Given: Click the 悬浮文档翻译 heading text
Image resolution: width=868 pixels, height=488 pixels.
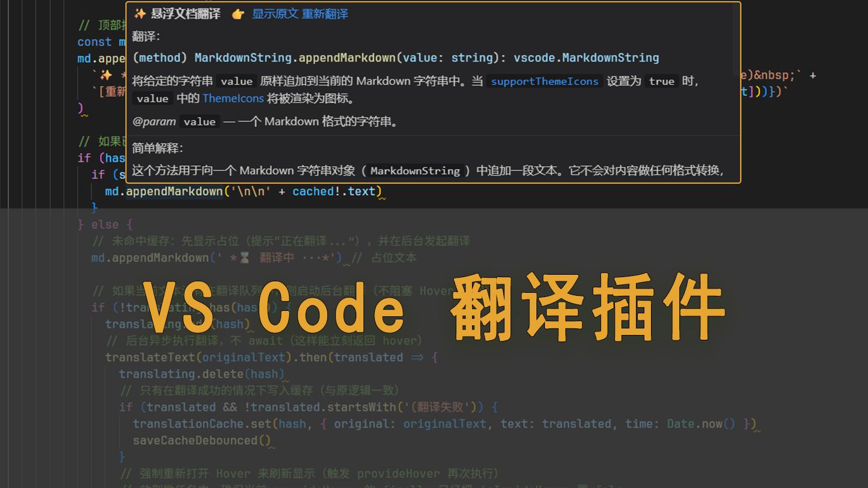Looking at the screenshot, I should pyautogui.click(x=186, y=14).
